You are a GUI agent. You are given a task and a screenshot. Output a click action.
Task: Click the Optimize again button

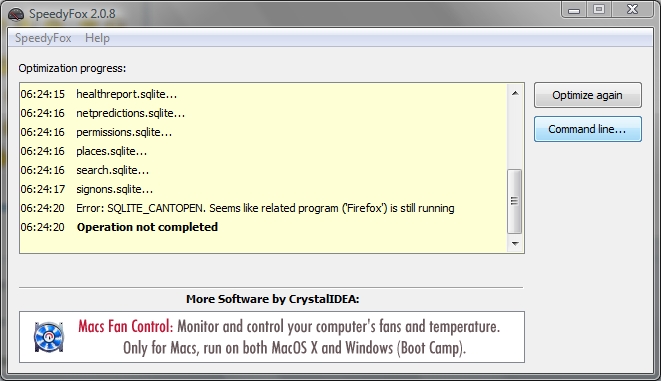coord(588,95)
